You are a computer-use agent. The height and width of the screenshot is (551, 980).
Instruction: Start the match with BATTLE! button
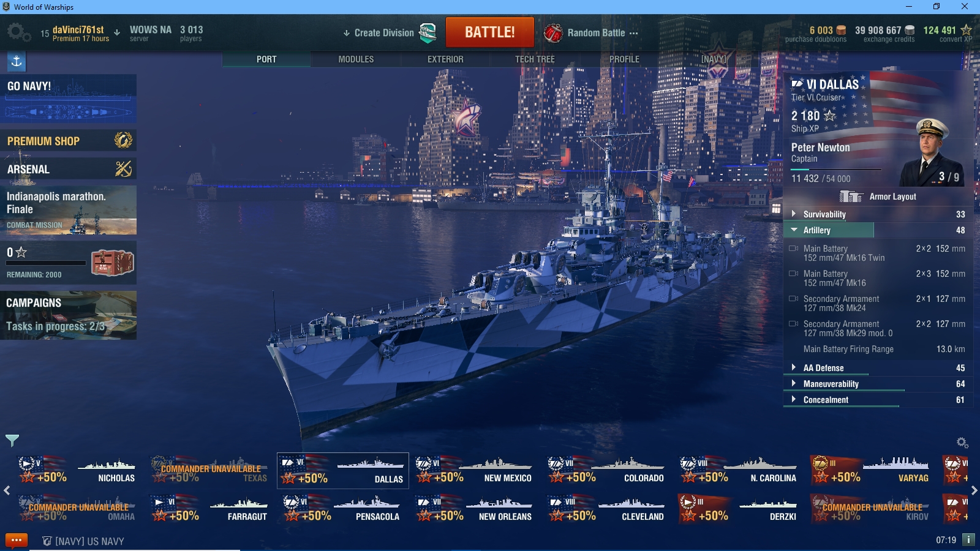point(490,32)
